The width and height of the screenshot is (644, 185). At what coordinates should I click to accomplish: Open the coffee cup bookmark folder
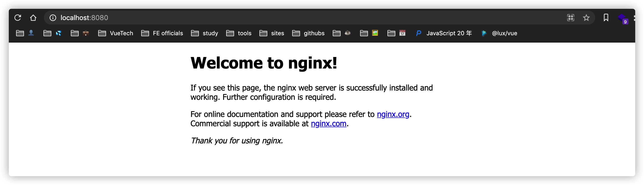tap(342, 33)
